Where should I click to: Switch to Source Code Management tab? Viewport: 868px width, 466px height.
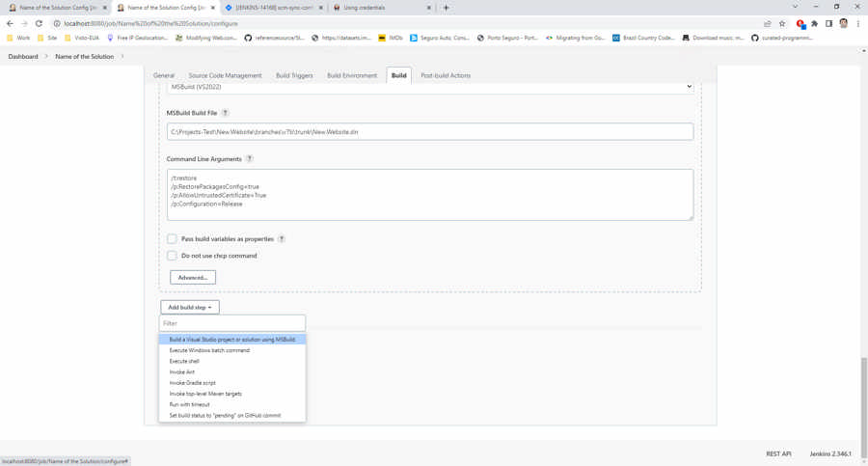(225, 75)
